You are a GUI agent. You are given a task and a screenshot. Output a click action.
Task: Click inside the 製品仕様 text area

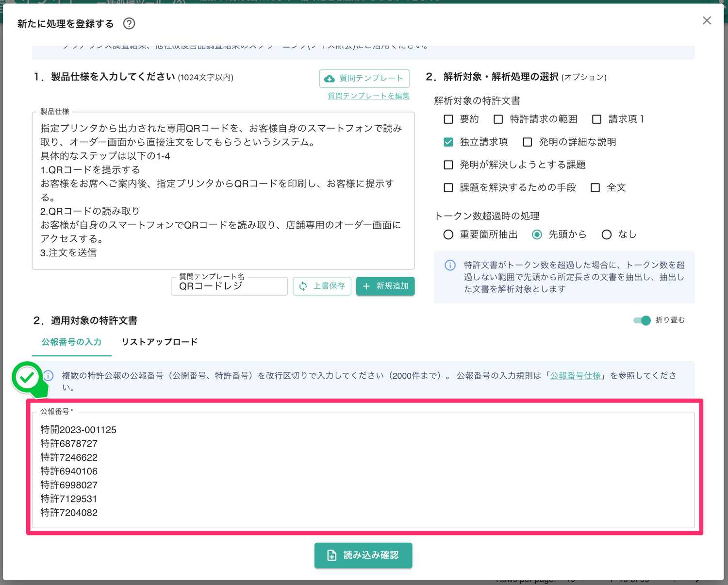click(x=223, y=190)
